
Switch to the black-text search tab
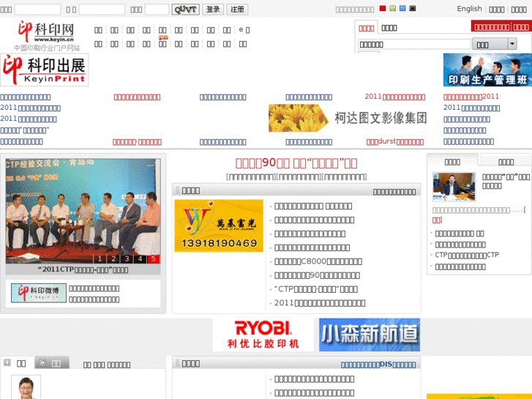[389, 28]
